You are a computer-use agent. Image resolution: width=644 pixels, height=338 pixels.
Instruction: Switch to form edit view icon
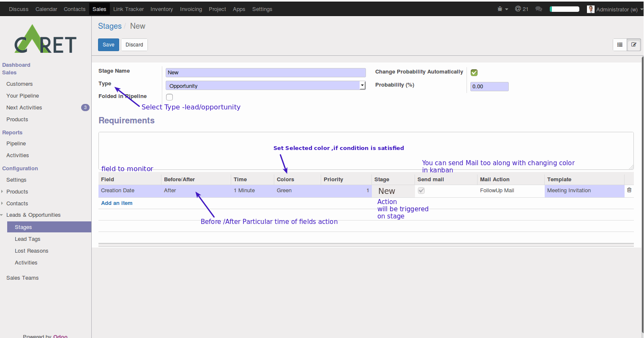(634, 45)
